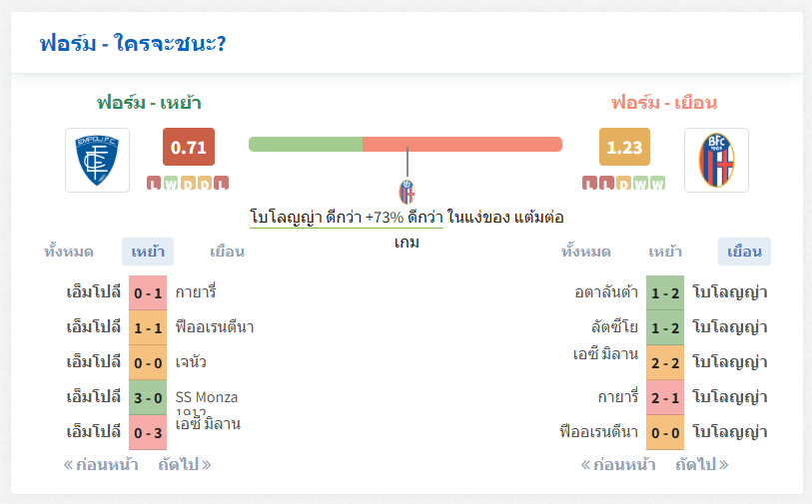Image resolution: width=812 pixels, height=504 pixels.
Task: Select left เหย้า tab for Empoli
Action: pos(148,252)
